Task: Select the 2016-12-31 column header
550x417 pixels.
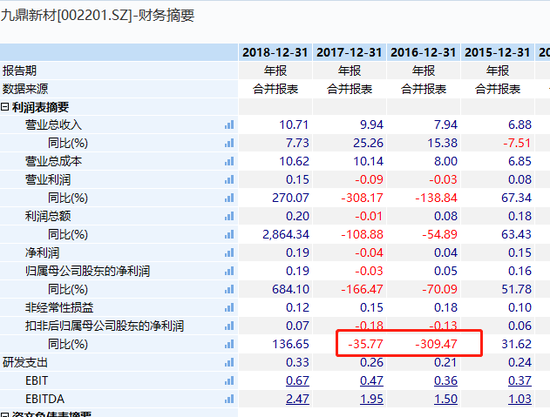Action: pyautogui.click(x=423, y=53)
